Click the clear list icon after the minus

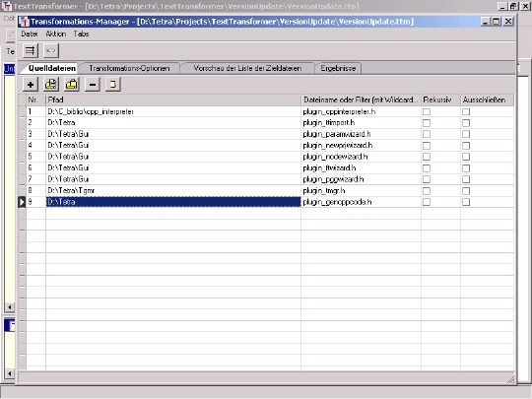113,84
